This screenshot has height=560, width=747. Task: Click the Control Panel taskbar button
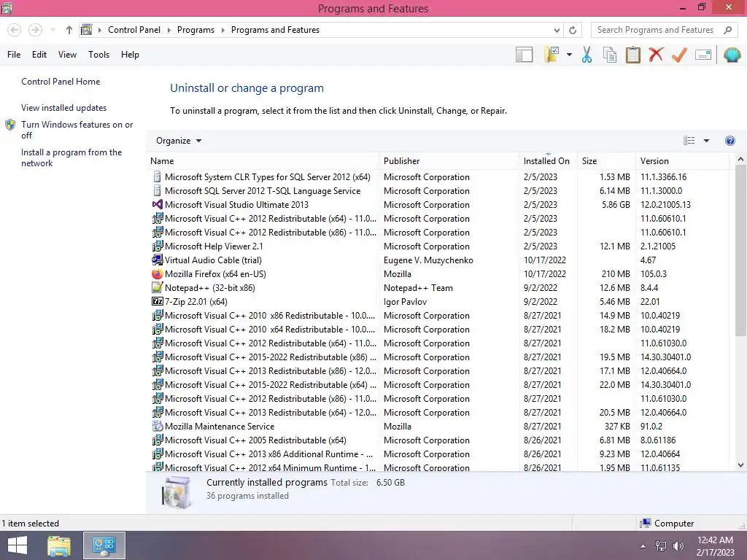coord(104,545)
